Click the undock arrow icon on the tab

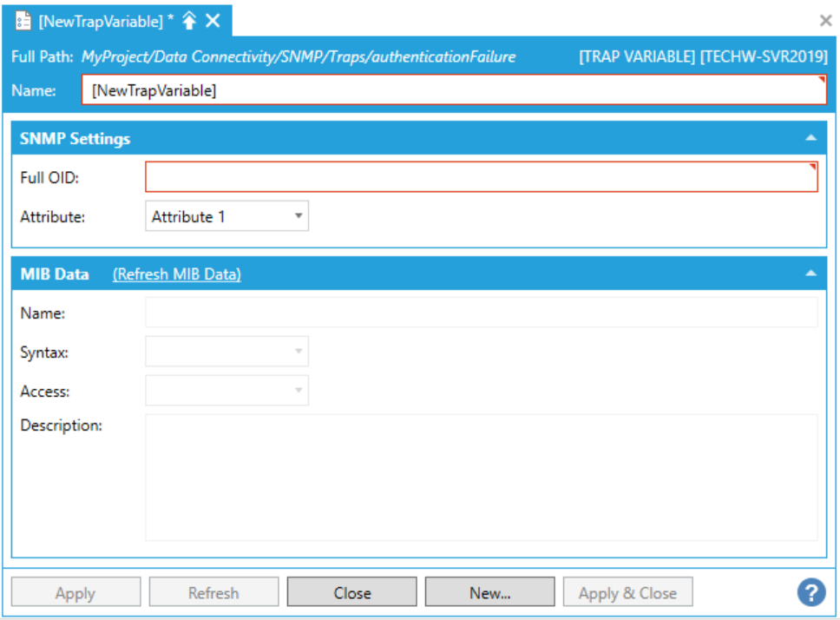click(x=189, y=21)
